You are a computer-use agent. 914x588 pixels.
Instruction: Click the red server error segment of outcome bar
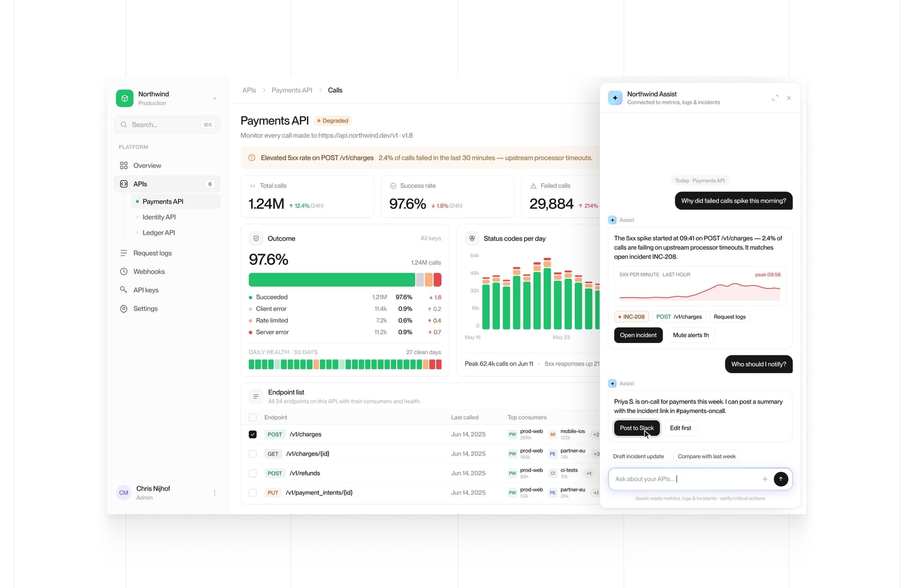coord(438,280)
